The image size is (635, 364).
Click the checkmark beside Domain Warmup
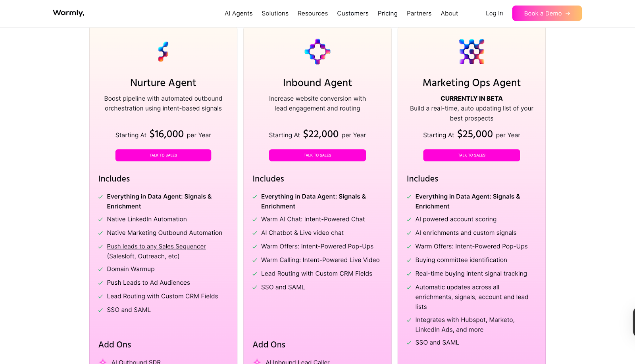pyautogui.click(x=100, y=269)
